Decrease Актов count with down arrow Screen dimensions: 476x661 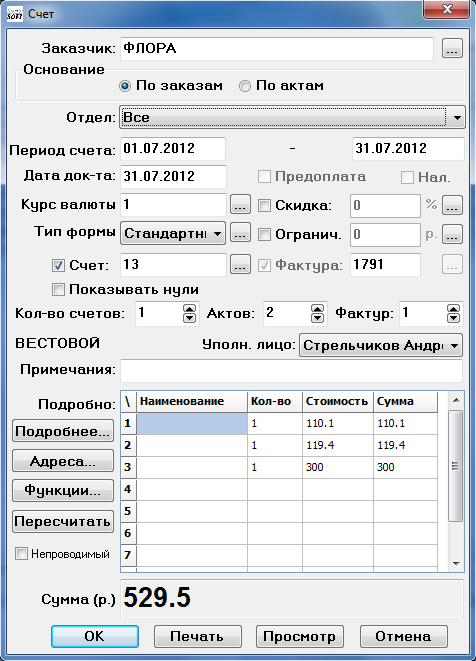click(317, 318)
